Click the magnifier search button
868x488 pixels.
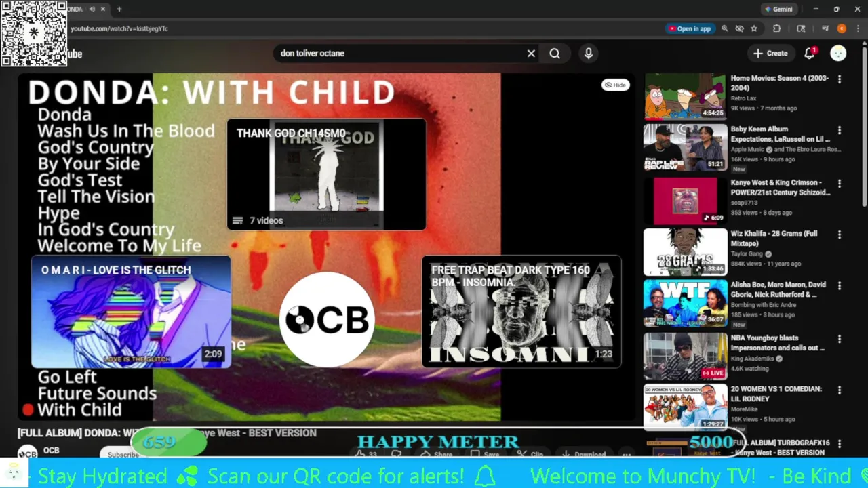click(555, 54)
